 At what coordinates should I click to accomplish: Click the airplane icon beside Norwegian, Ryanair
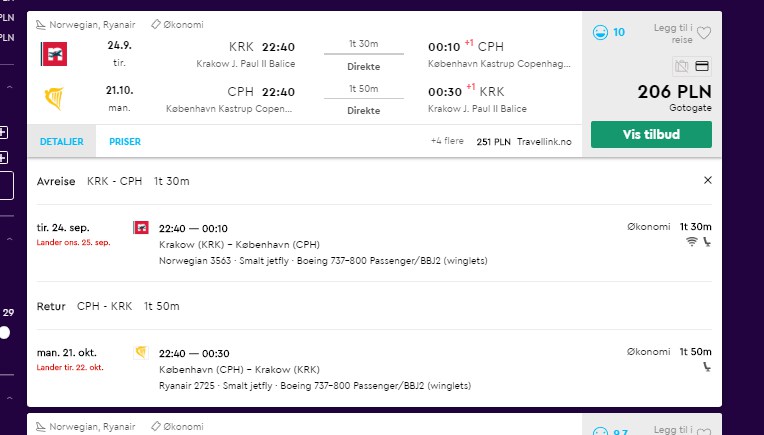pyautogui.click(x=41, y=24)
